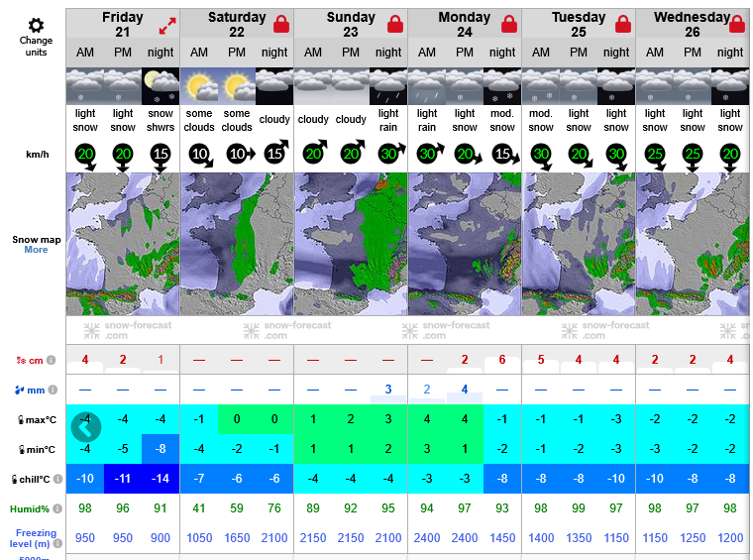The image size is (753, 560).
Task: Open the Change units gear icon
Action: pyautogui.click(x=36, y=25)
